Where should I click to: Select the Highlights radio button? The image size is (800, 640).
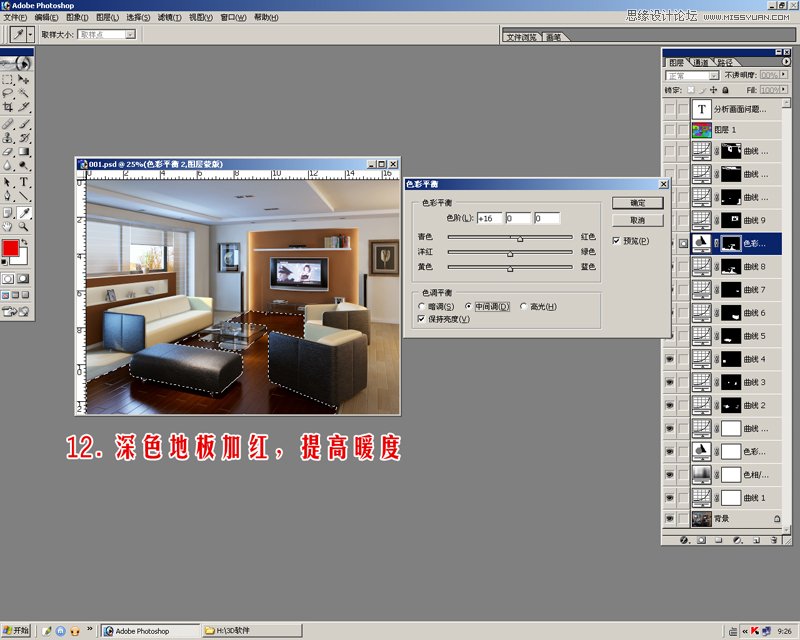[523, 306]
